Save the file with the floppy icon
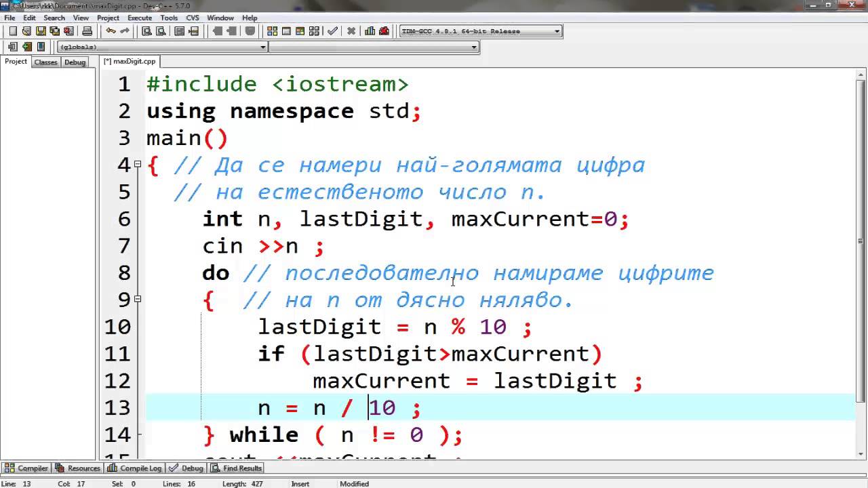This screenshot has height=488, width=868. coord(41,31)
